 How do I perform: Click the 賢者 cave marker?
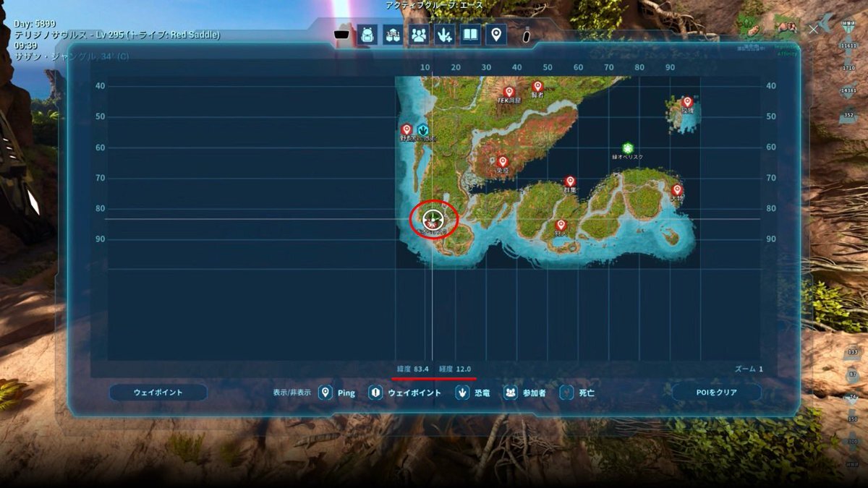tap(537, 87)
